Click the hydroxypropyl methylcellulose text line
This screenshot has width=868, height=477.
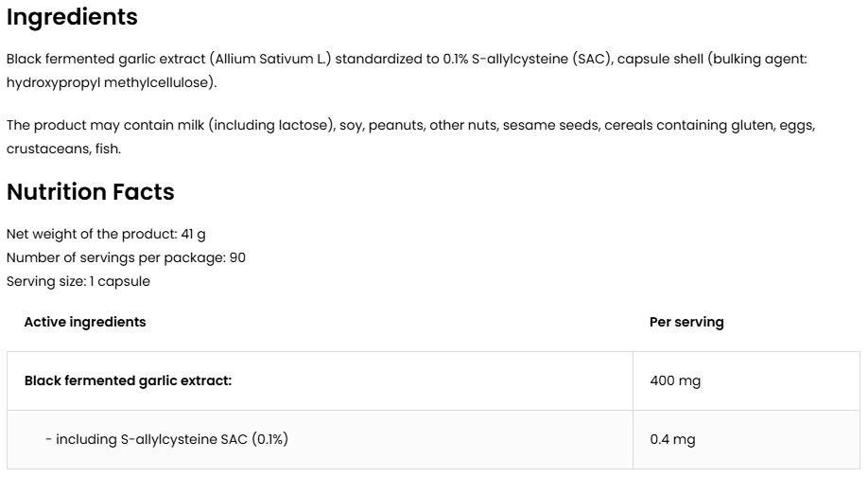tap(112, 82)
